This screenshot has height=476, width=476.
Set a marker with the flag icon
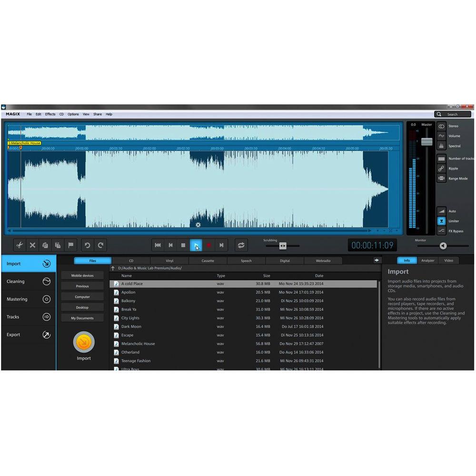tap(70, 245)
